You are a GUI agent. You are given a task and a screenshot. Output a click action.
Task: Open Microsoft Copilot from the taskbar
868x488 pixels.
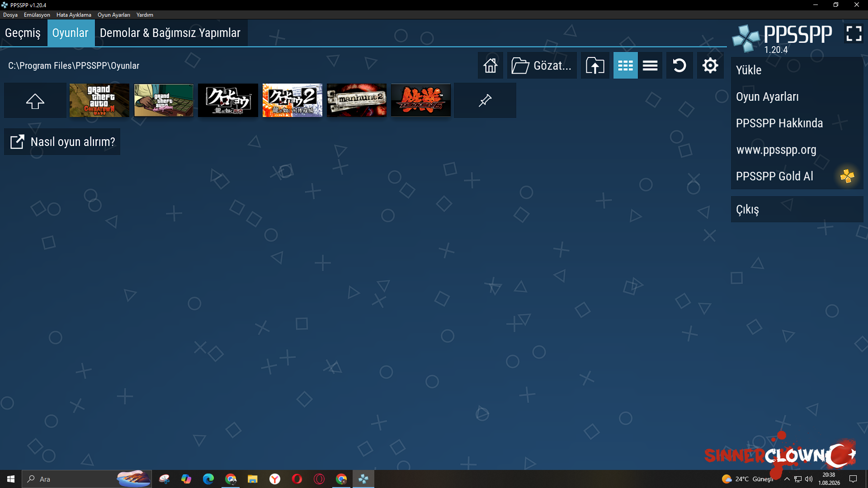coord(186,479)
